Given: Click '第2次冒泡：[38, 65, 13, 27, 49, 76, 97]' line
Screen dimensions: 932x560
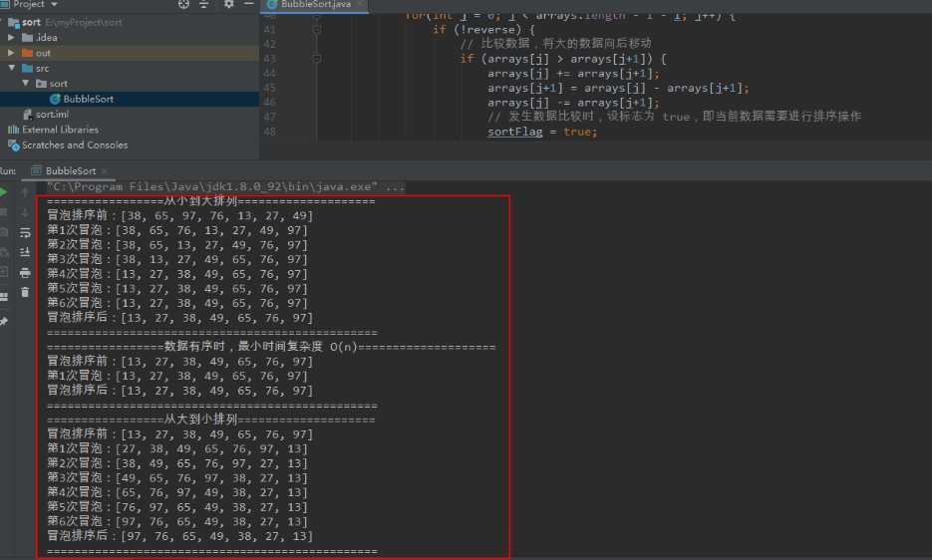Looking at the screenshot, I should pos(177,245).
